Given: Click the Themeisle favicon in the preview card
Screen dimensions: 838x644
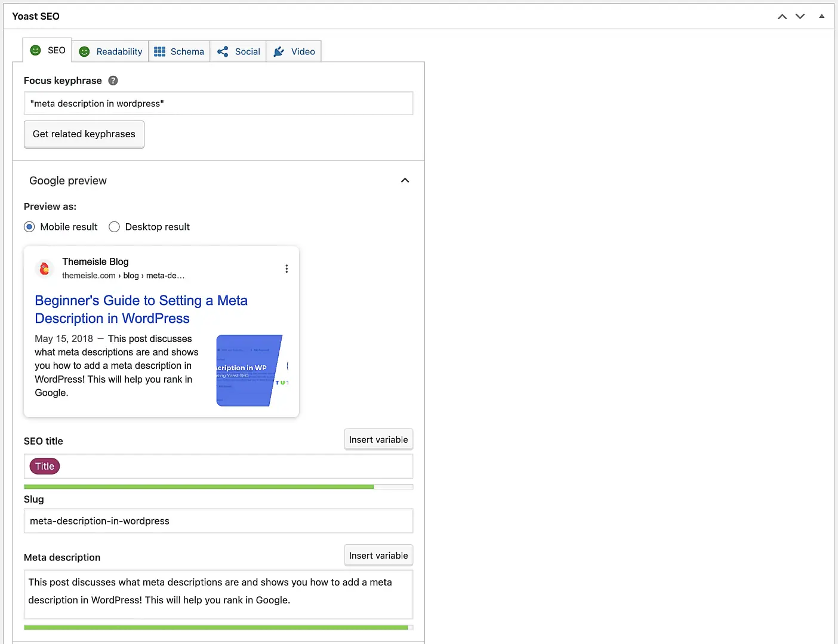Looking at the screenshot, I should (44, 269).
